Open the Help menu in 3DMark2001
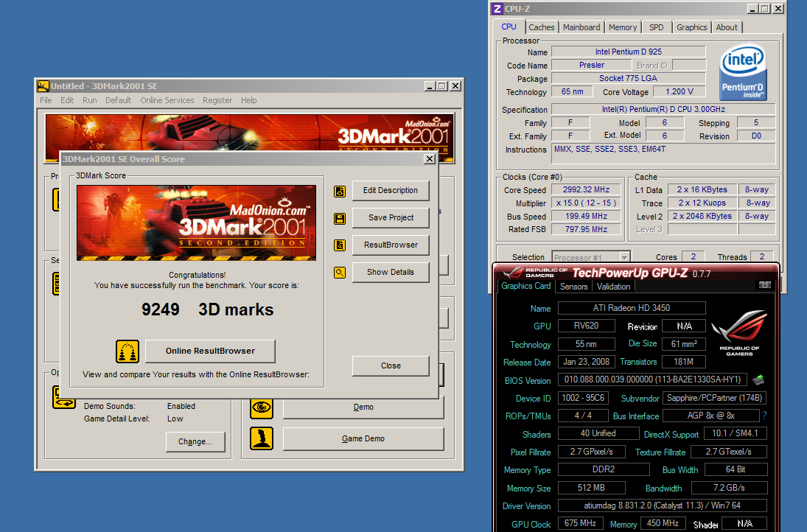Image resolution: width=807 pixels, height=532 pixels. pyautogui.click(x=248, y=100)
